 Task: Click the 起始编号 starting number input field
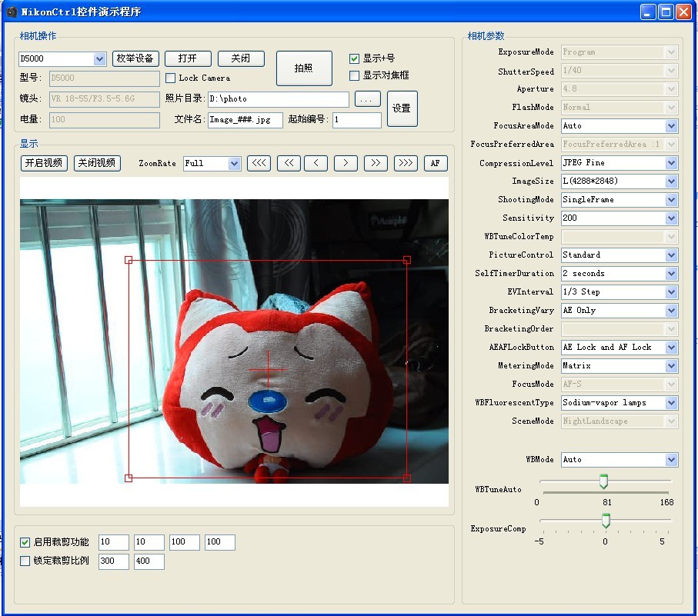point(356,120)
